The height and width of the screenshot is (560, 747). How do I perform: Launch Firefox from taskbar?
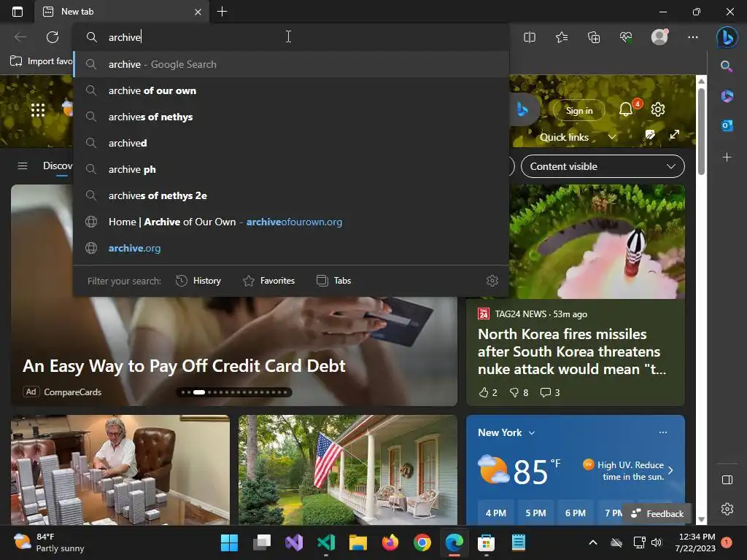pos(390,542)
